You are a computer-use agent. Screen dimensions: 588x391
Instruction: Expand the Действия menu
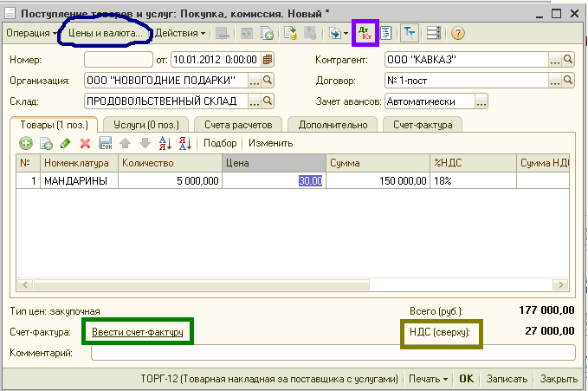click(180, 33)
